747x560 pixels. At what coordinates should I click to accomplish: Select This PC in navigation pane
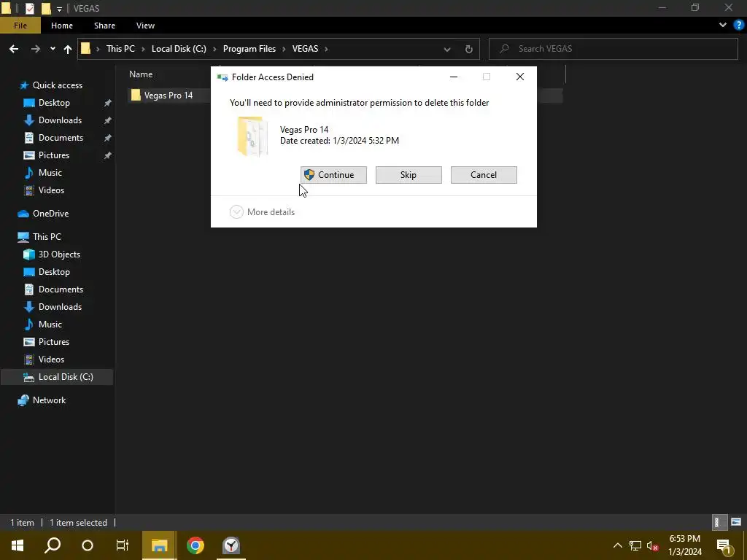[x=47, y=237]
